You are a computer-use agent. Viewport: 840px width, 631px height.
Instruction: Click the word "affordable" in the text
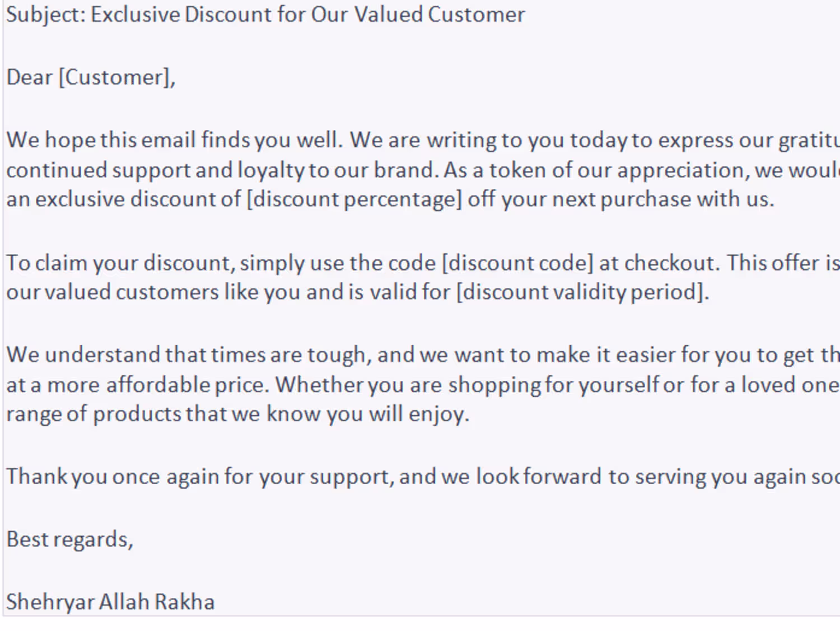[x=158, y=385]
